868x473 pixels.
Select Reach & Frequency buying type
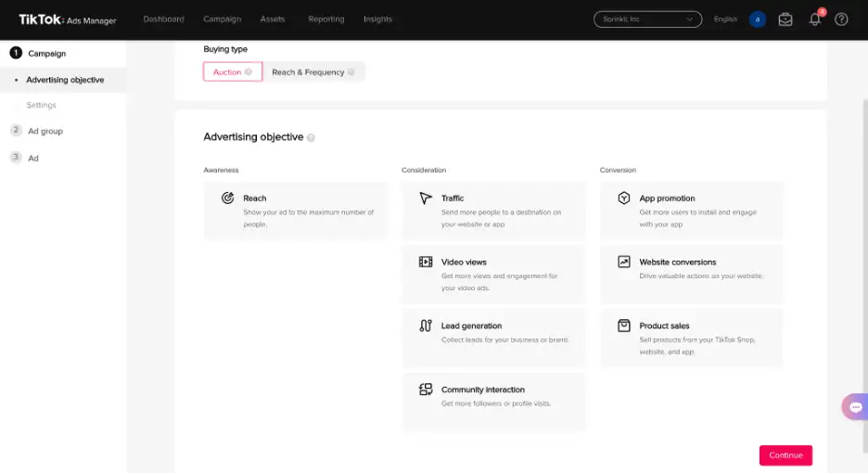coord(313,72)
